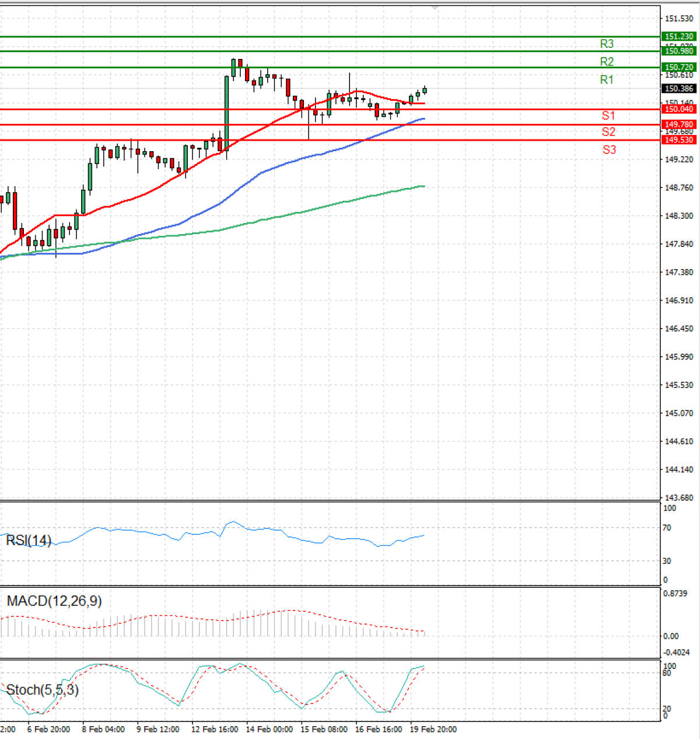Select the Stoch(5,5,3) indicator label
Screen dimensions: 700x739
coord(42,690)
